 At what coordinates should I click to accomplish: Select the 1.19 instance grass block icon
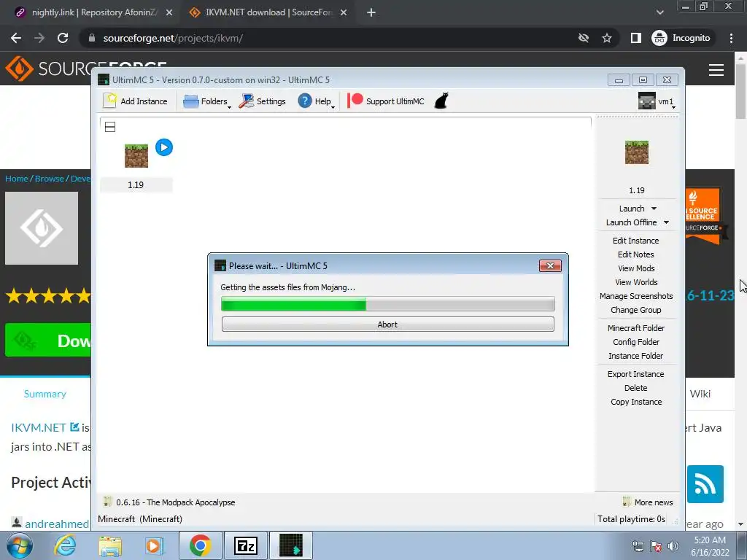[136, 156]
